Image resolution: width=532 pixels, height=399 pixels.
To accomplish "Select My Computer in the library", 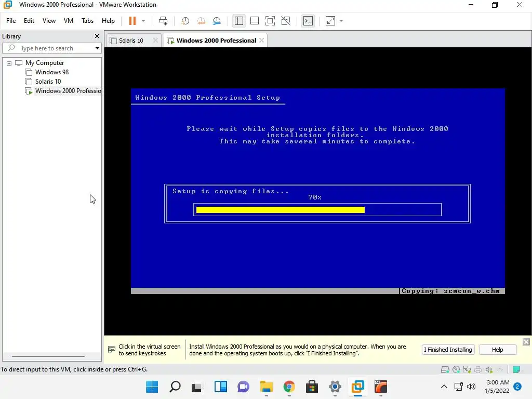I will coord(45,63).
